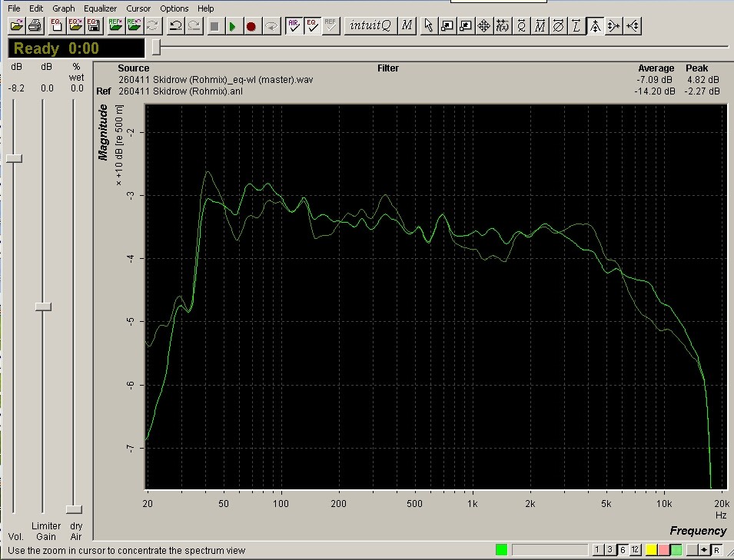Viewport: 734px width, 560px height.
Task: Open the Edit menu
Action: click(x=36, y=8)
